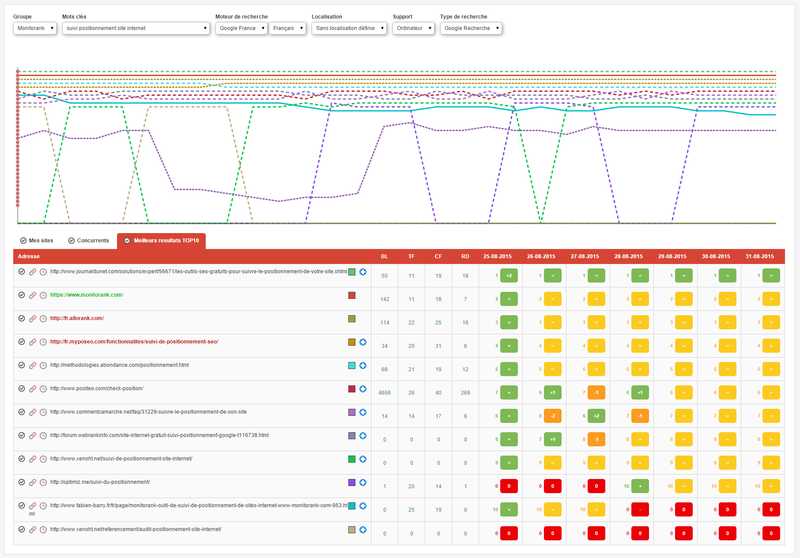
Task: Open the optimiz.me suivi-du-positionnement link
Action: (x=100, y=482)
